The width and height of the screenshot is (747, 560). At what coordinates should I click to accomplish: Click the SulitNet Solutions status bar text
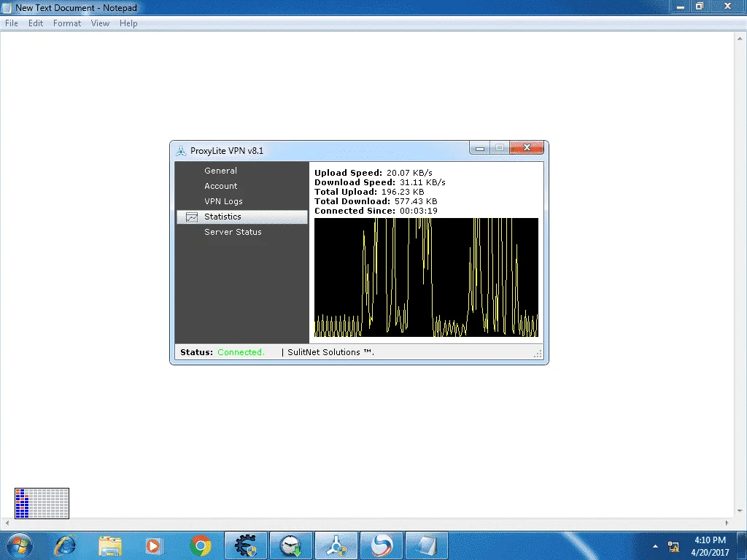330,352
